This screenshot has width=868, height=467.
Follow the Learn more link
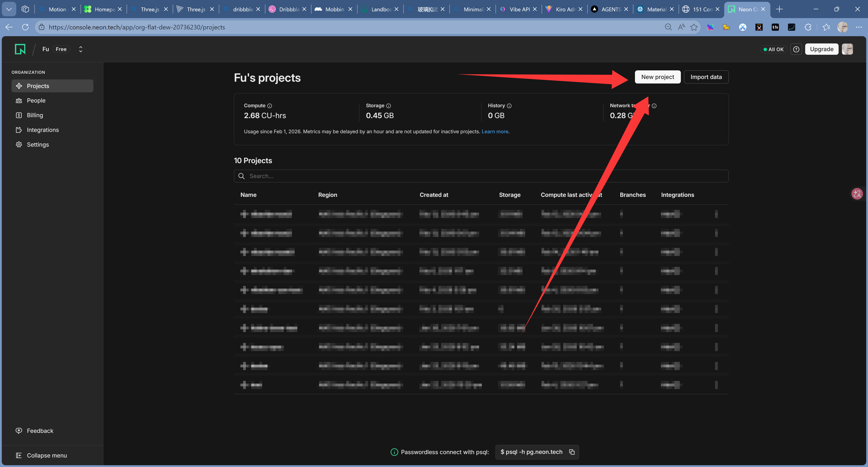point(495,131)
